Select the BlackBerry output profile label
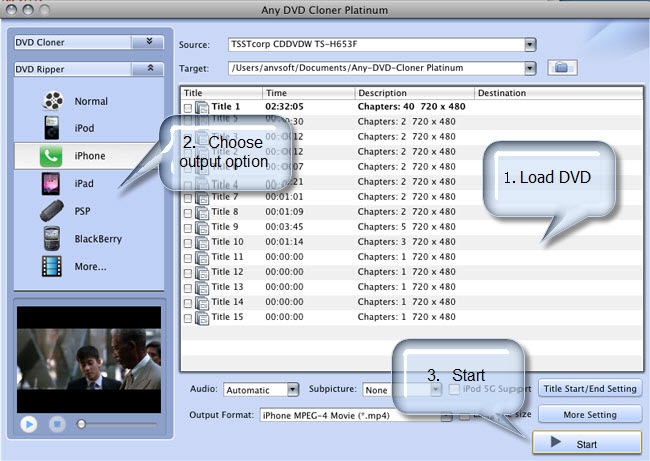The image size is (650, 461). [98, 239]
